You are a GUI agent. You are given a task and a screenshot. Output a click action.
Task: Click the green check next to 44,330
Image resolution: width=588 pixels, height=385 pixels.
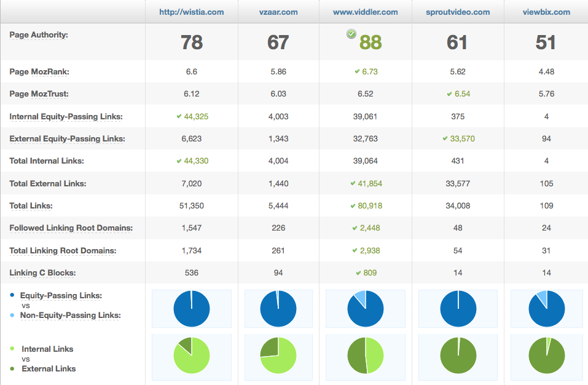[179, 161]
